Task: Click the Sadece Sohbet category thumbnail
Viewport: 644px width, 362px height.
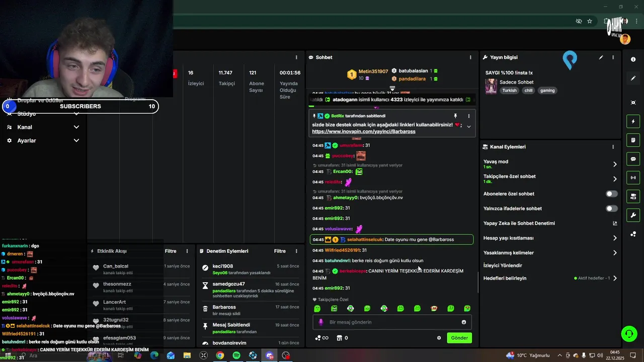Action: pos(491,86)
